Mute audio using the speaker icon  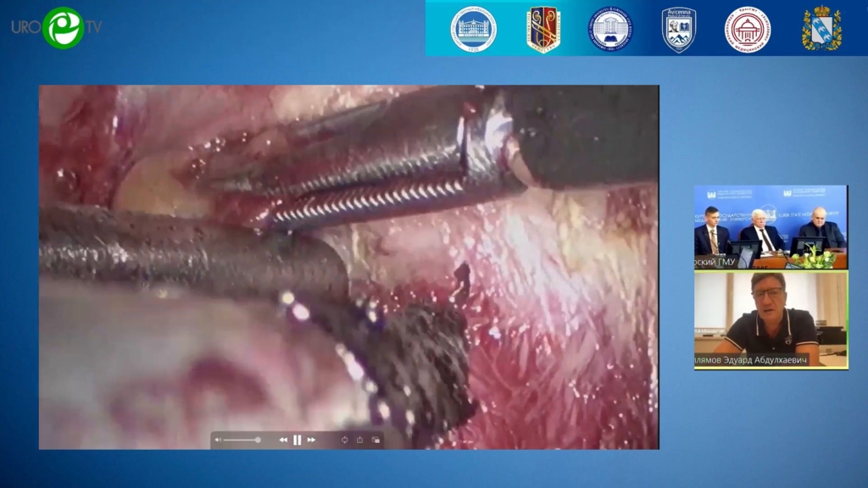pos(218,440)
